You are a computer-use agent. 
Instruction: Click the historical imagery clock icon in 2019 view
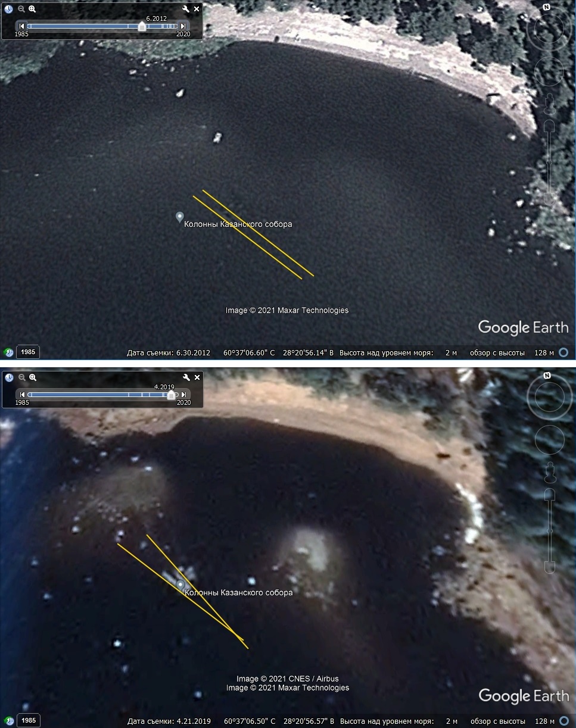9,377
